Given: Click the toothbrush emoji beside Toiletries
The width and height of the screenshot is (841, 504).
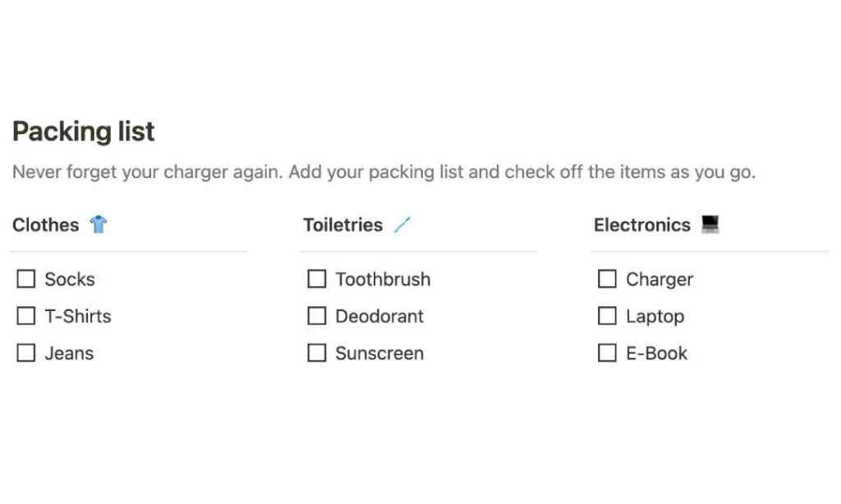Looking at the screenshot, I should tap(401, 225).
